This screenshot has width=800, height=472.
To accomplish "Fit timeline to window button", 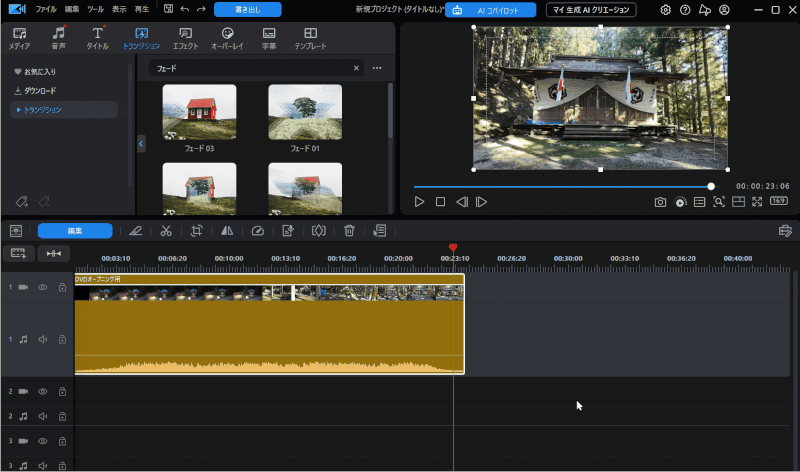I will click(54, 254).
